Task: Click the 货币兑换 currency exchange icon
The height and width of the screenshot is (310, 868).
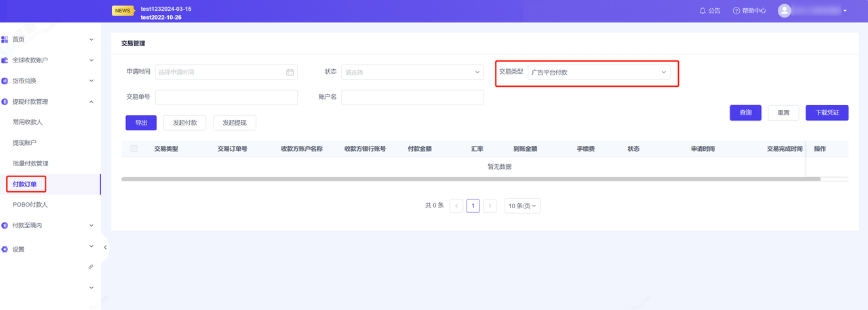Action: click(x=5, y=81)
